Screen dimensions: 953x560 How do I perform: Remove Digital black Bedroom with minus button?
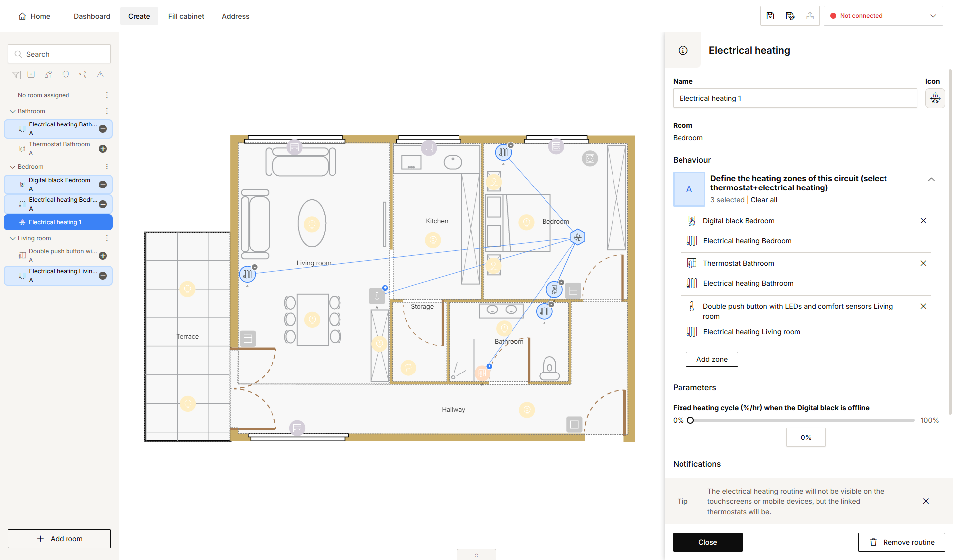pos(103,185)
